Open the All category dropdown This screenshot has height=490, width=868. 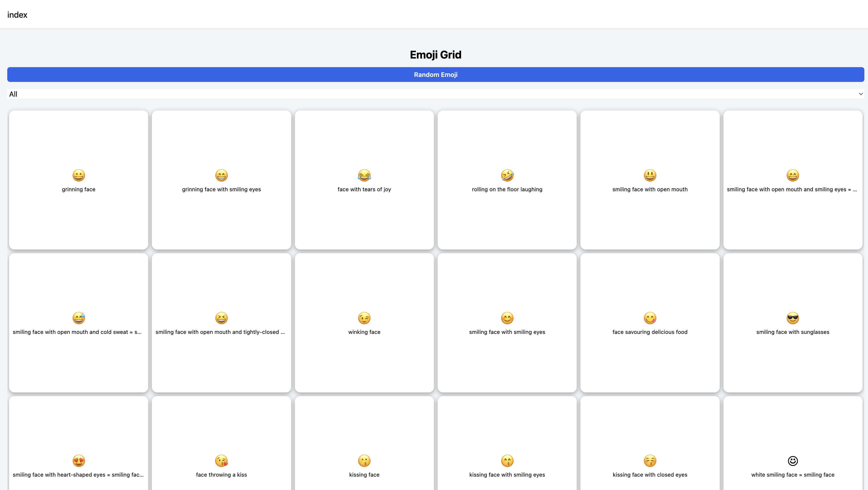(436, 94)
